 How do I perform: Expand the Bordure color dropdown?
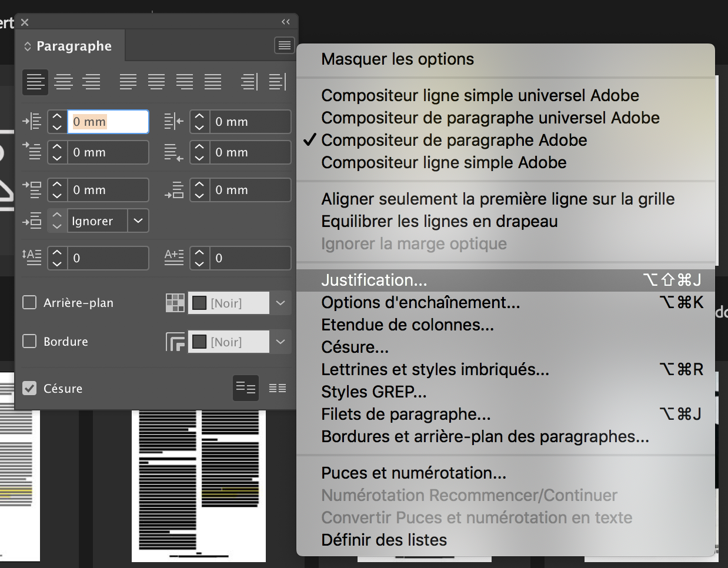click(280, 342)
